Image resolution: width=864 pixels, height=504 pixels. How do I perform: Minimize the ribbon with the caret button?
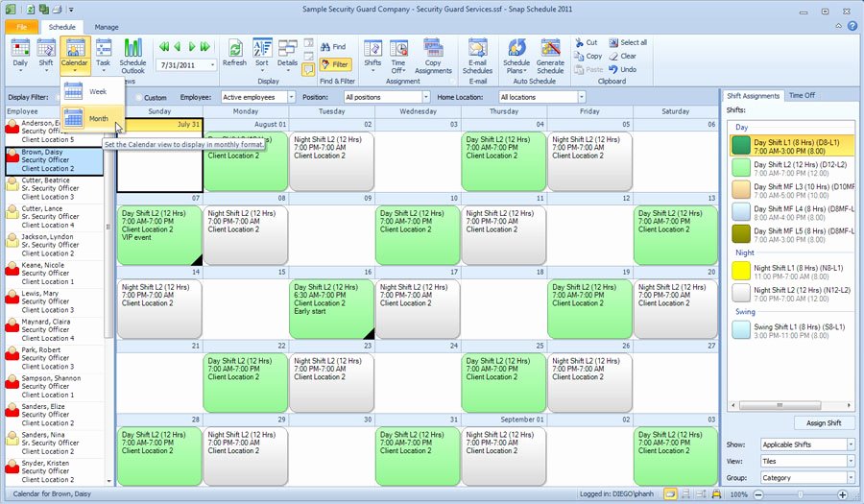(x=839, y=26)
